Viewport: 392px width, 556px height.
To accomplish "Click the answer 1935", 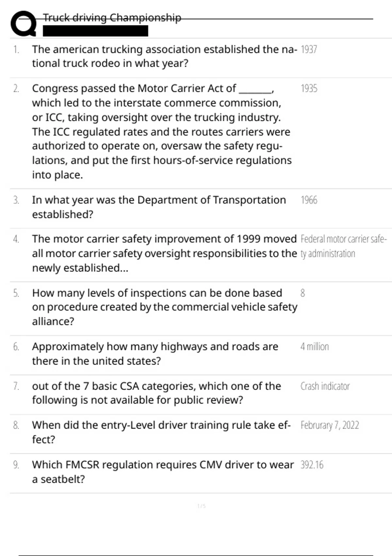I will coord(309,89).
